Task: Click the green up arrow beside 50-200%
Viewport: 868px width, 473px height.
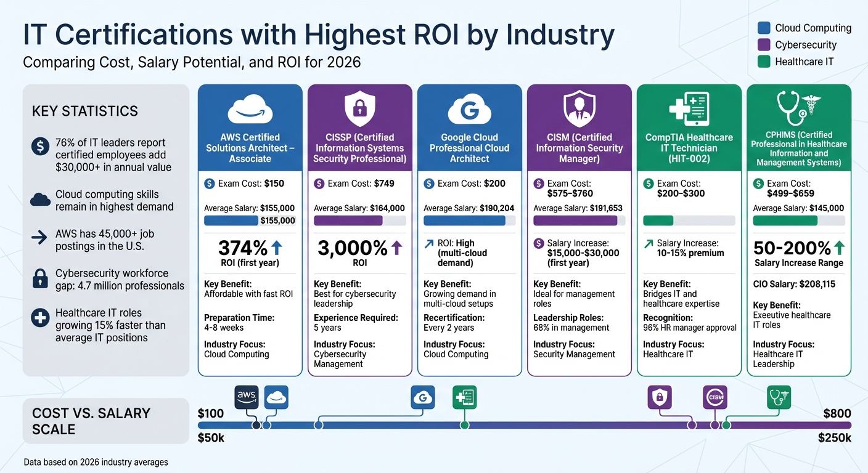Action: (x=839, y=248)
